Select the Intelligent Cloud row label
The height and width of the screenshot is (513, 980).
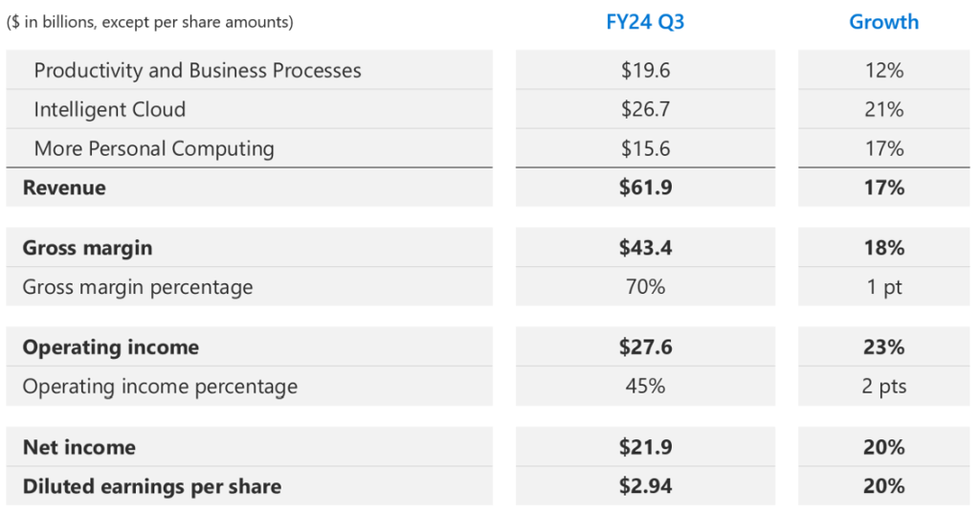(110, 109)
